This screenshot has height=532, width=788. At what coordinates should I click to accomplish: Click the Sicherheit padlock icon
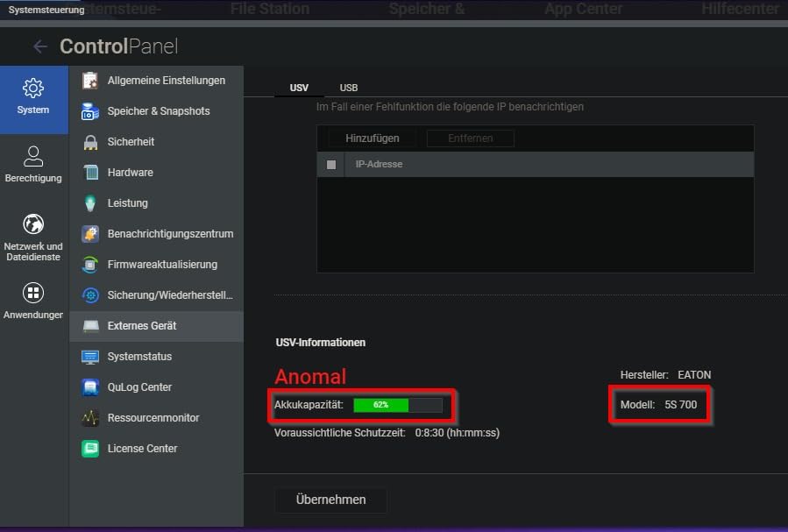point(90,142)
